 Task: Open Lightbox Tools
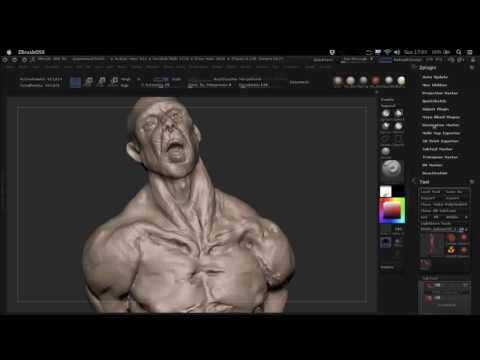[436, 223]
